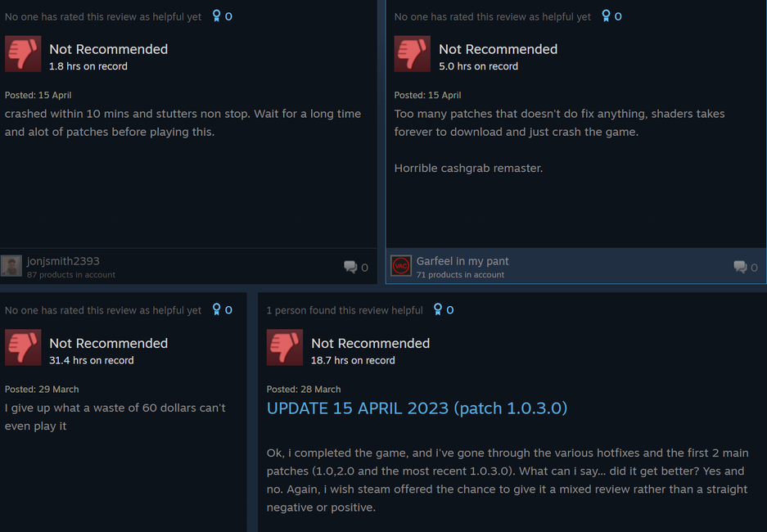This screenshot has width=767, height=532.
Task: Click award icon on Garfeel in my pant's review
Action: point(606,16)
